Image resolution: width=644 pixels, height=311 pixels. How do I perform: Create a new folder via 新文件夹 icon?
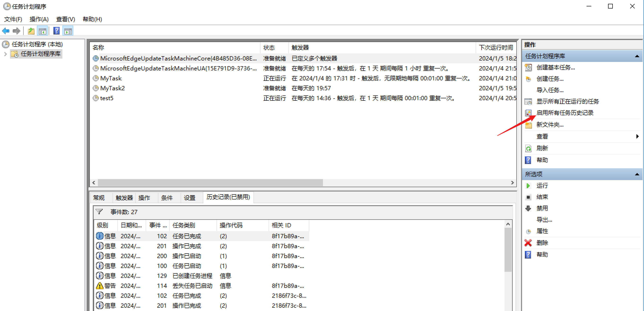click(528, 125)
